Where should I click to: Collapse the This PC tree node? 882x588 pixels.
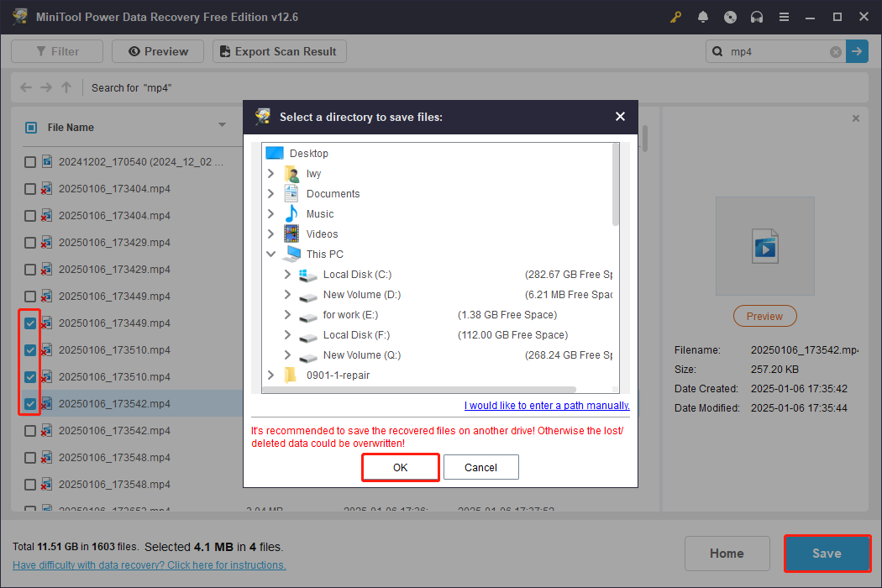(x=270, y=254)
